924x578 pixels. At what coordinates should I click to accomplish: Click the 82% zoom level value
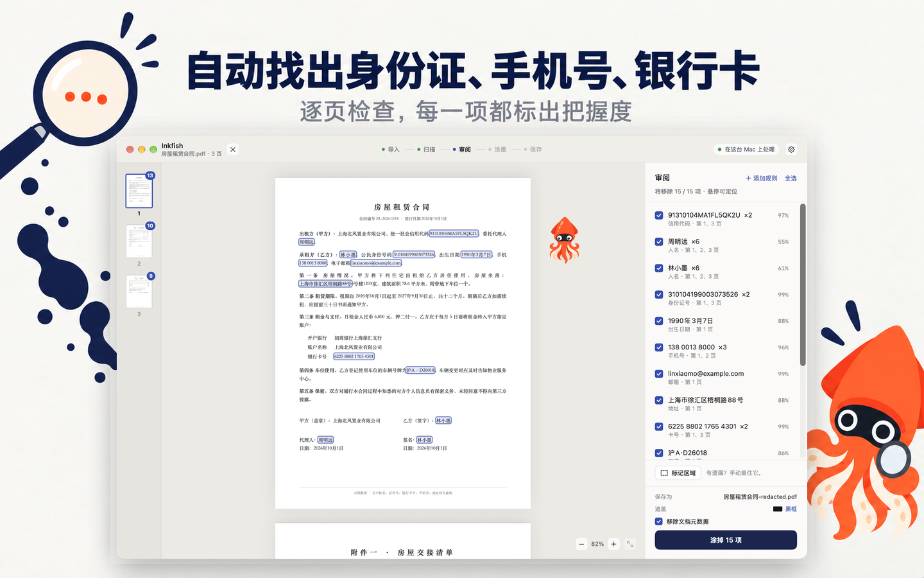coord(597,544)
